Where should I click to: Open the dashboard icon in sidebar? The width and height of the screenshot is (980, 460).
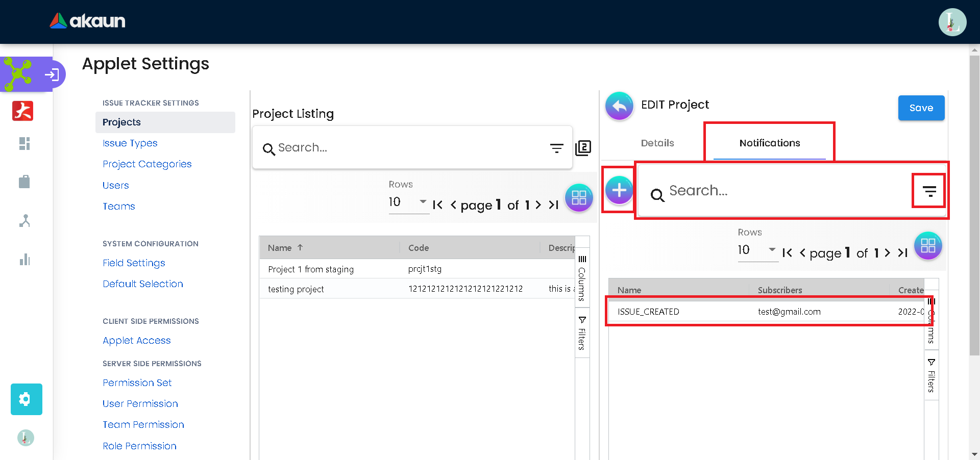click(x=24, y=144)
